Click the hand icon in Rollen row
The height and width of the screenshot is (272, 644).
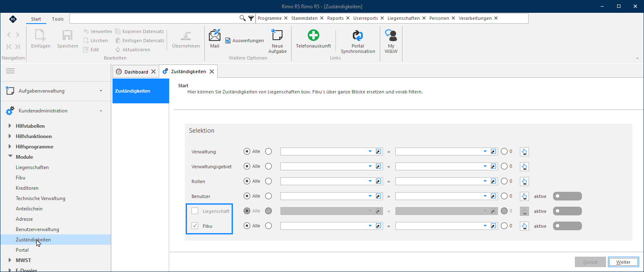(x=524, y=181)
